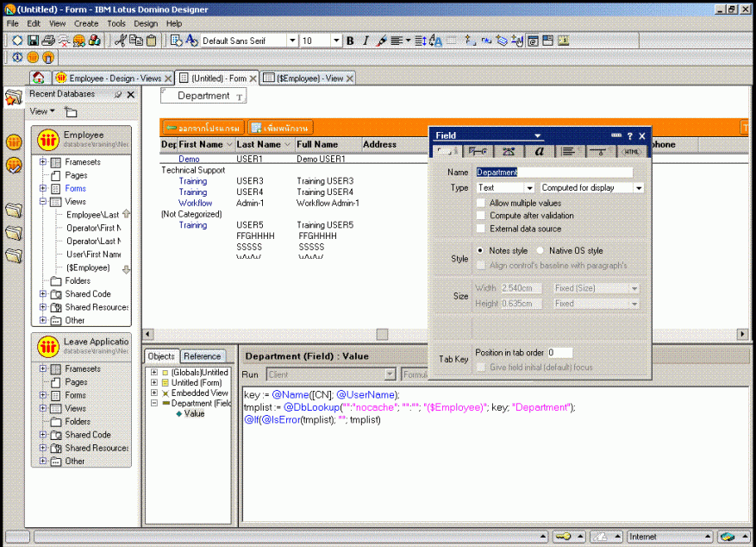Switch to Employee - Design - Views tab
Viewport: 756px width, 547px height.
coord(112,79)
